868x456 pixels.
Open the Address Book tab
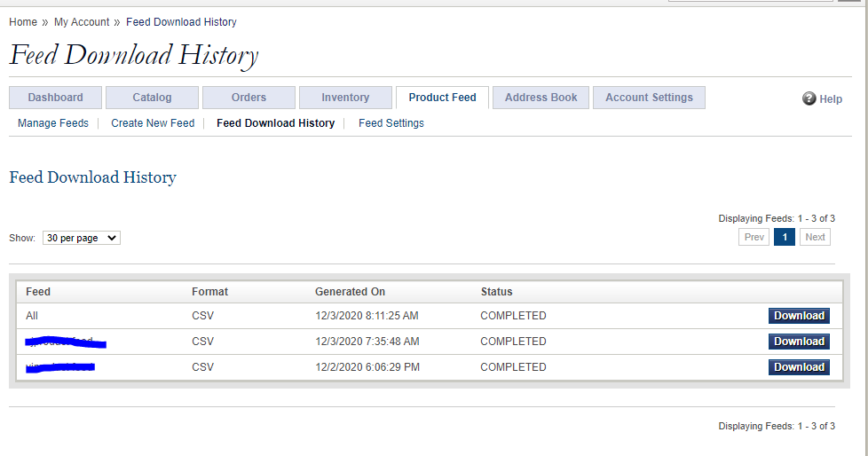pyautogui.click(x=541, y=98)
